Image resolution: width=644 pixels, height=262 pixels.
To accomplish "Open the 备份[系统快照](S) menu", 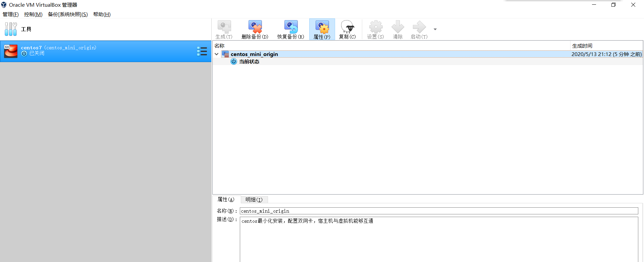I will click(x=68, y=14).
